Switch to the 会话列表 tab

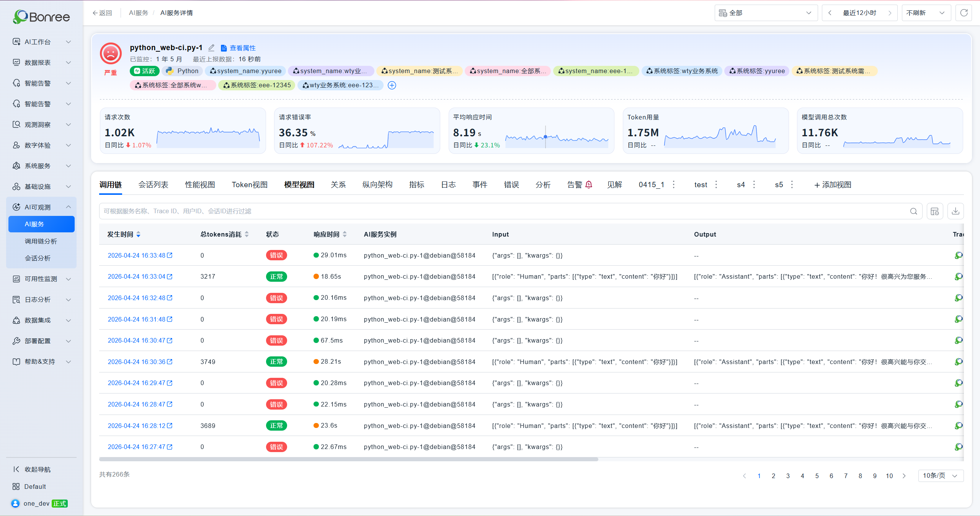pos(153,185)
